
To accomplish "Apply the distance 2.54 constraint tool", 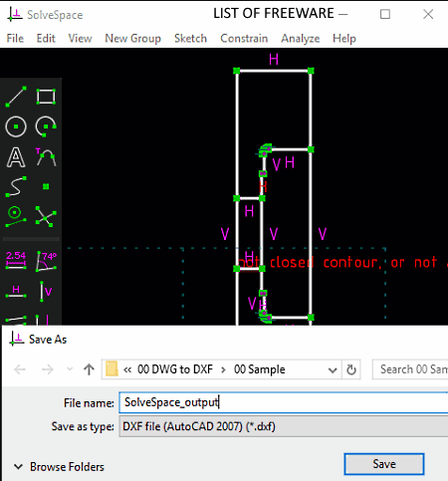I will click(x=16, y=261).
